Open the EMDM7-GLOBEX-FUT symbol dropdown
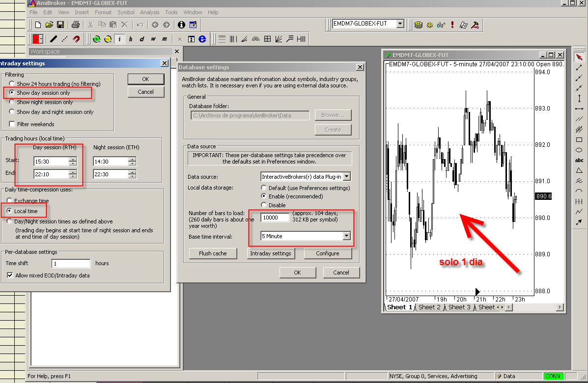The height and width of the screenshot is (383, 588). click(400, 24)
